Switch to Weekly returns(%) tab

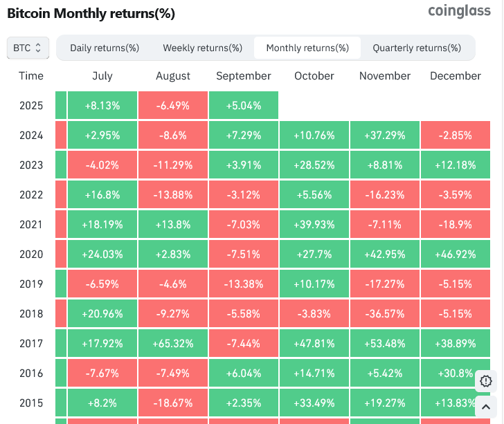(x=202, y=48)
